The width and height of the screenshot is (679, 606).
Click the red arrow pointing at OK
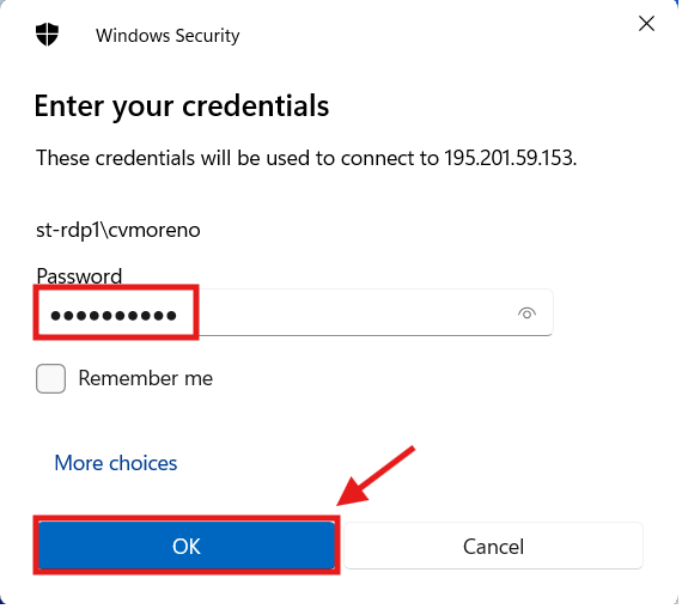[376, 478]
